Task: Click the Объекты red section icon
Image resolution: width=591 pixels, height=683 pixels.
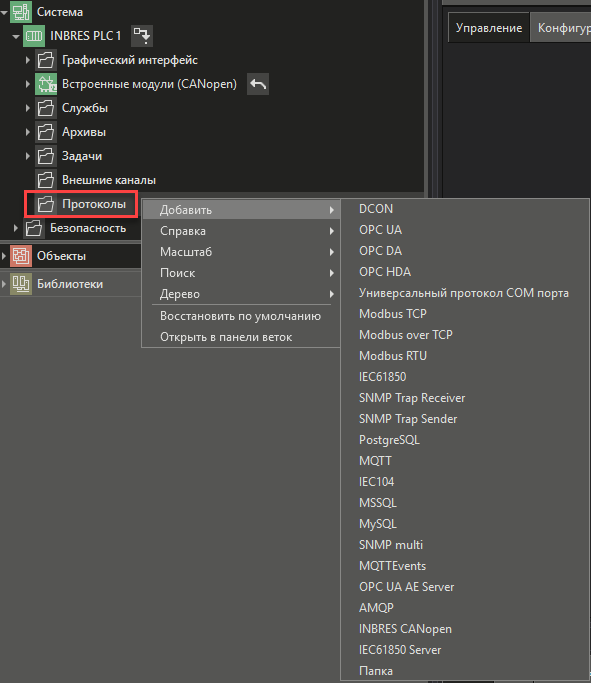Action: click(20, 256)
